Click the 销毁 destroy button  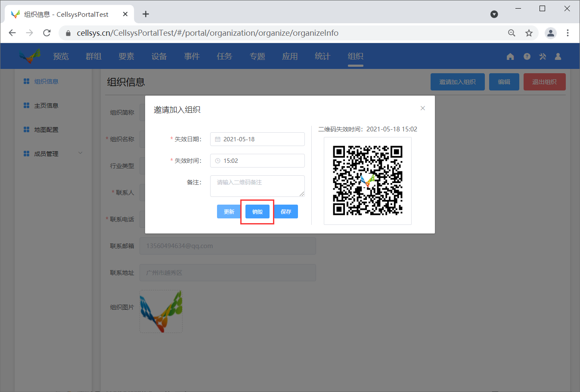[x=257, y=212]
